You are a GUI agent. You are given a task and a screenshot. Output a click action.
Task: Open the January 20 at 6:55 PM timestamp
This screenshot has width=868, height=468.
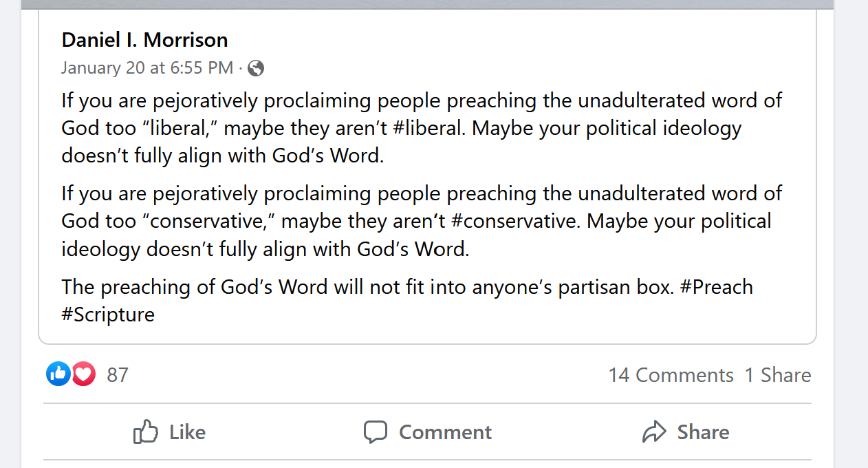147,68
